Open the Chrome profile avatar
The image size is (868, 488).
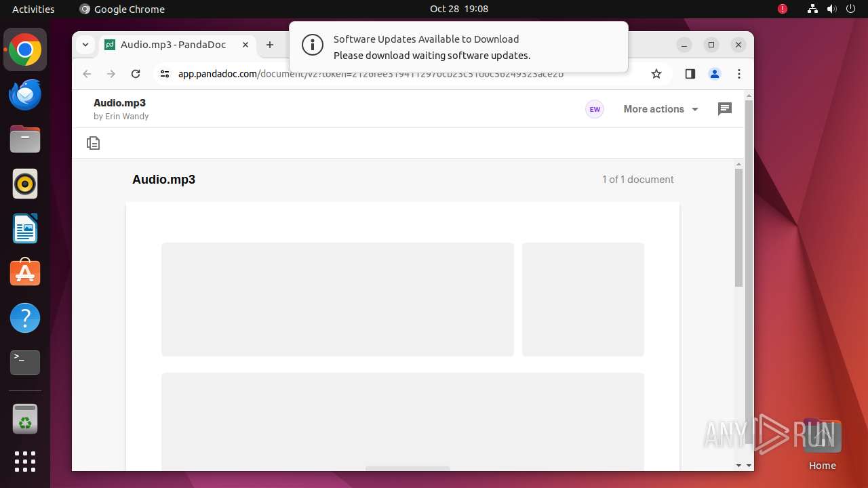pos(715,74)
